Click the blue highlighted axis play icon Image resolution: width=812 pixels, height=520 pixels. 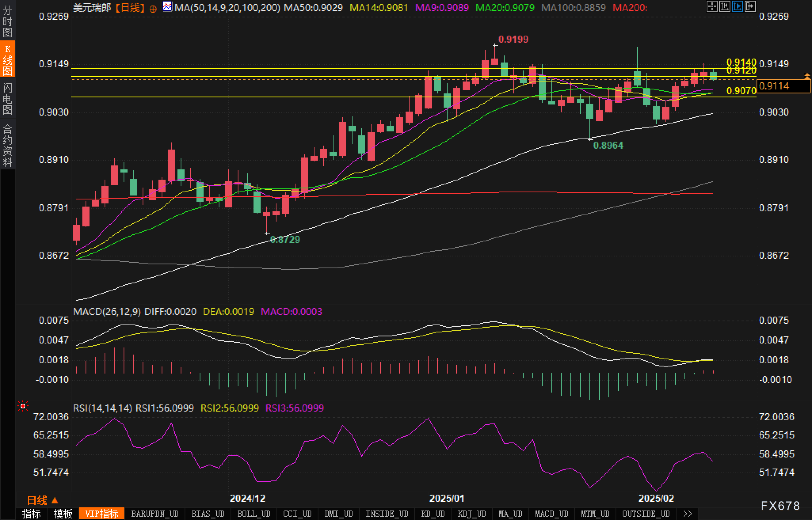[x=737, y=6]
